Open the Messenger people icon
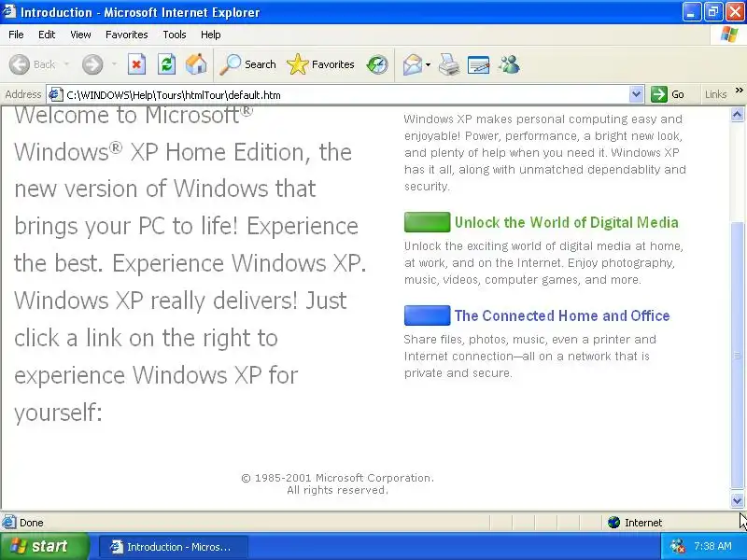 [509, 64]
